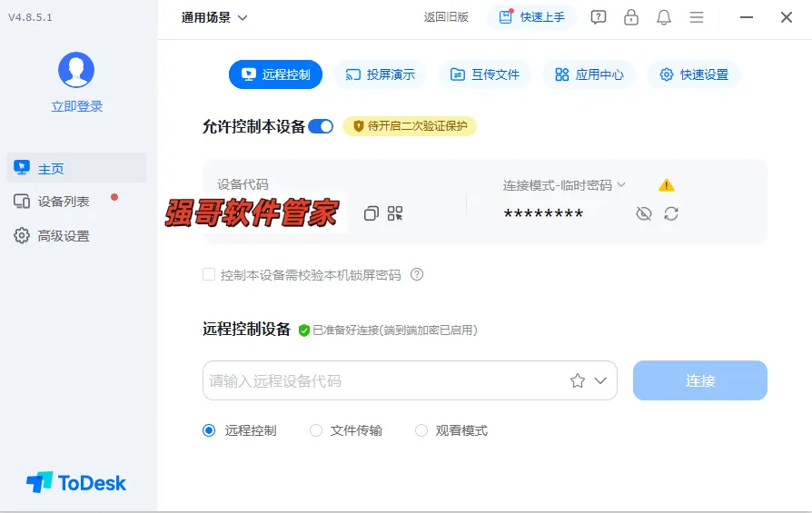Select the 远程控制 radio button

click(x=209, y=430)
